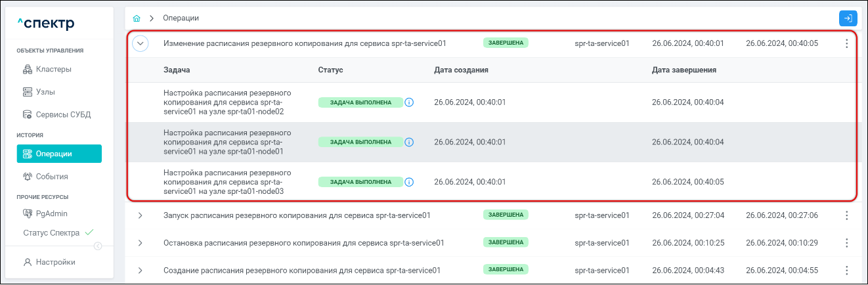This screenshot has width=868, height=285.
Task: Collapse the expanded schedule change operation row
Action: (x=141, y=43)
